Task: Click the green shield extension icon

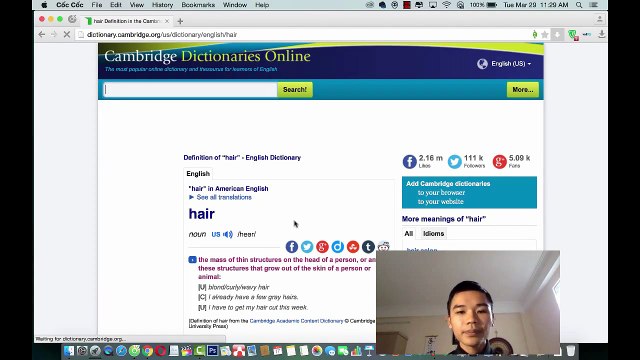Action: (573, 35)
